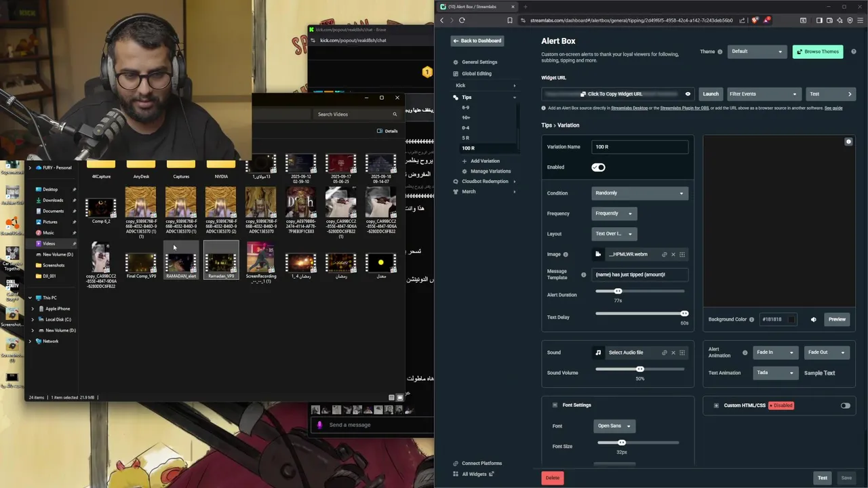
Task: Select the 100 R tip variation
Action: 468,148
